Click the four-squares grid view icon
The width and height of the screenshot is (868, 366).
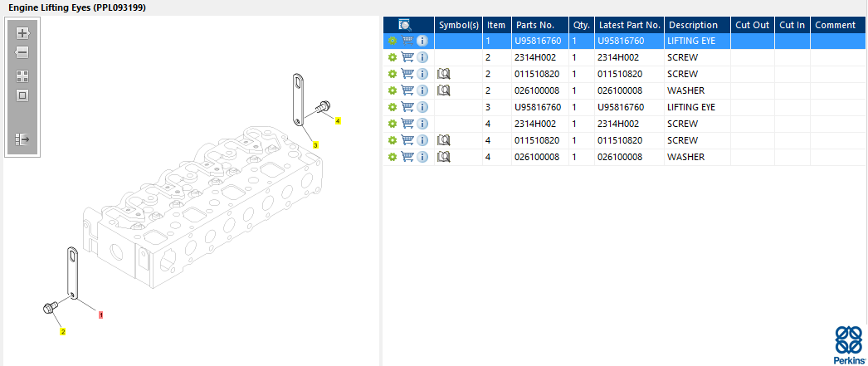pyautogui.click(x=22, y=76)
